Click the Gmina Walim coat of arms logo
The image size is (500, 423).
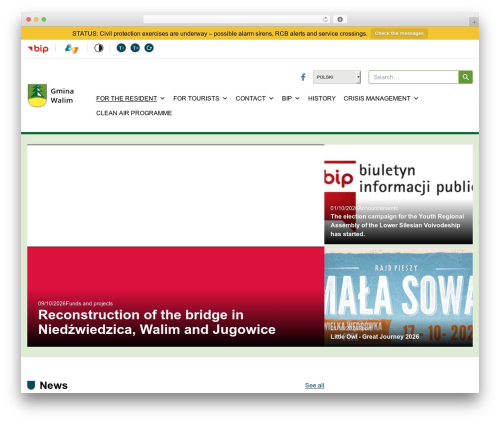37,95
